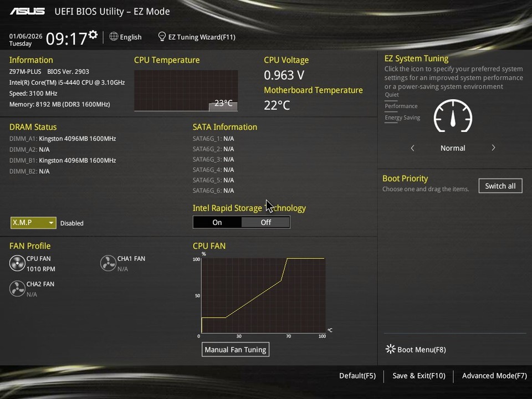Viewport: 532px width, 399px height.
Task: Click the 22°C motherboard temperature value
Action: tap(277, 105)
